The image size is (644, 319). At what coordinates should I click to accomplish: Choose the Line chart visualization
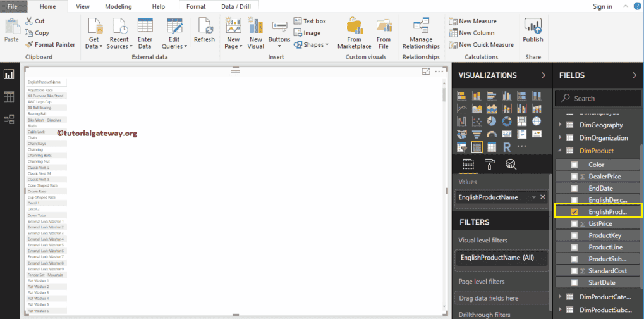coord(461,108)
